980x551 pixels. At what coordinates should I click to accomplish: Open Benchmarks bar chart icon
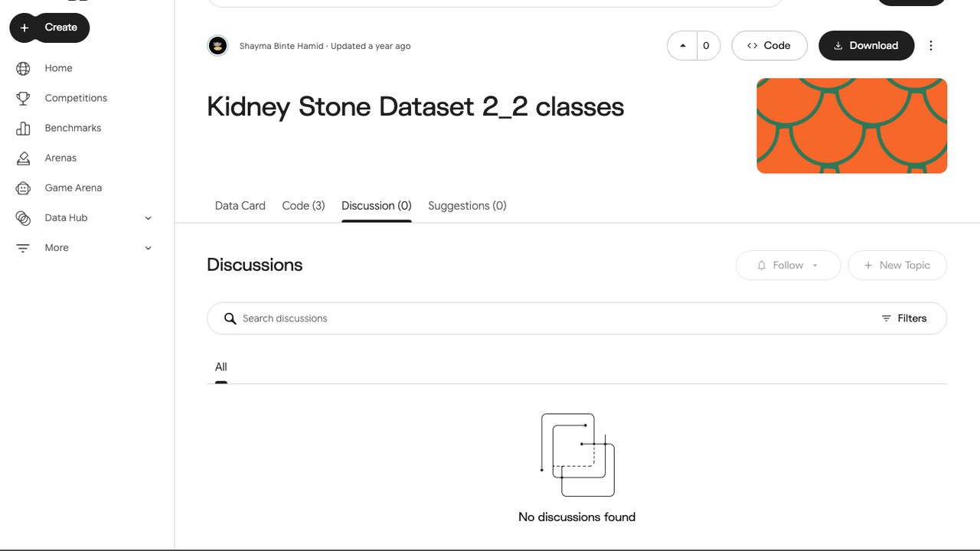23,128
